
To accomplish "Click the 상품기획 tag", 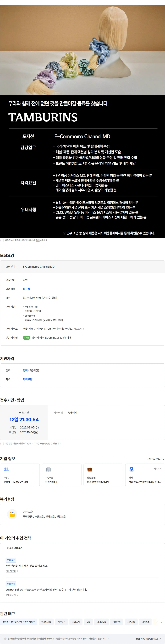I will (x=131, y=622).
